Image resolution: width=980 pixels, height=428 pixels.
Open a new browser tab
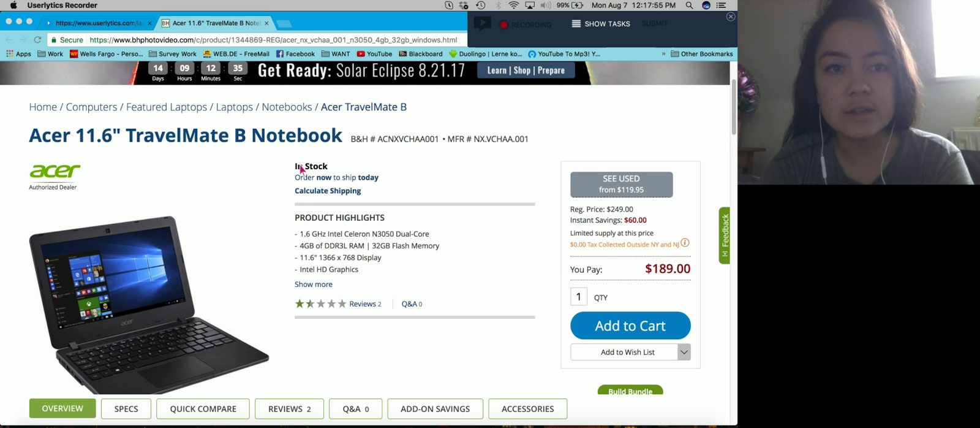(x=284, y=23)
